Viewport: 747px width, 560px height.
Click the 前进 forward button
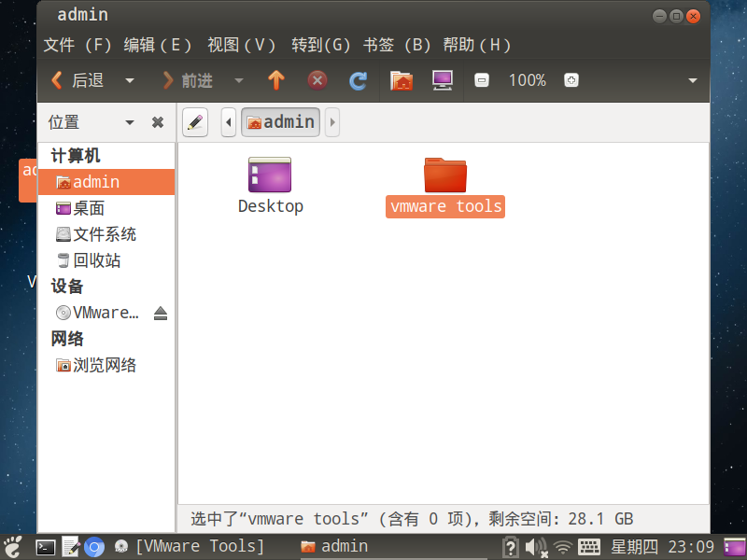pyautogui.click(x=188, y=80)
